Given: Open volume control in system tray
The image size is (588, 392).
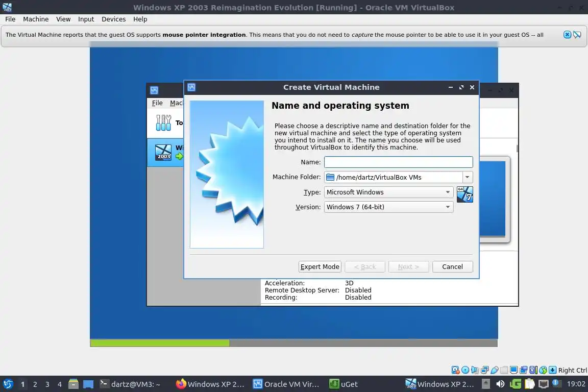Looking at the screenshot, I should (x=500, y=384).
